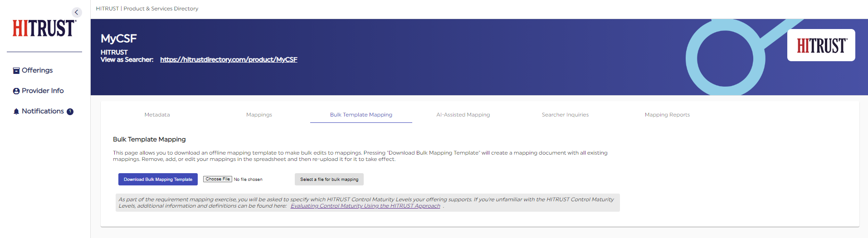Image resolution: width=868 pixels, height=238 pixels.
Task: Click the HITRUST logo in the sidebar
Action: tap(44, 28)
